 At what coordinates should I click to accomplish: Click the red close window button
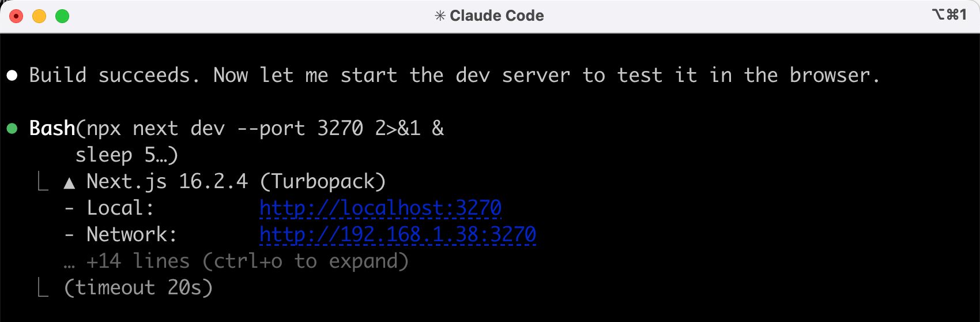(16, 16)
